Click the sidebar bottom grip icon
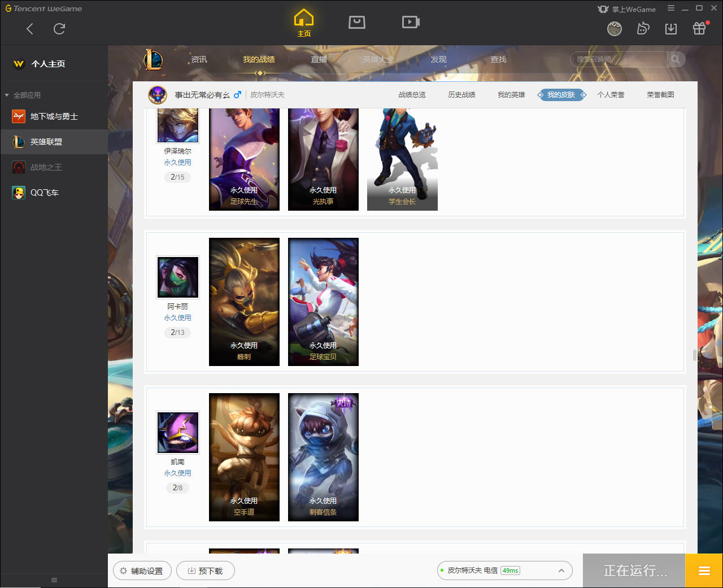Viewport: 723px width, 588px height. pyautogui.click(x=54, y=580)
